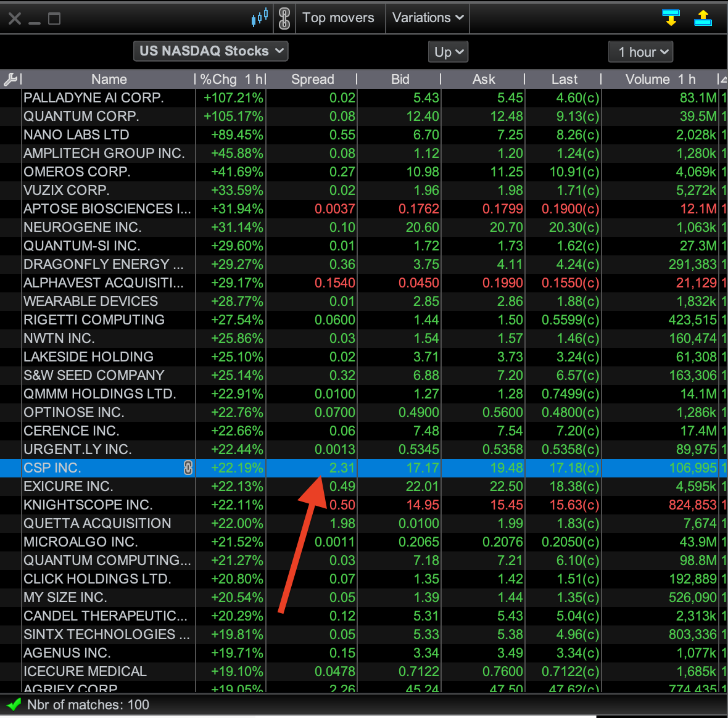Select the MY SIZE INC. row

364,598
